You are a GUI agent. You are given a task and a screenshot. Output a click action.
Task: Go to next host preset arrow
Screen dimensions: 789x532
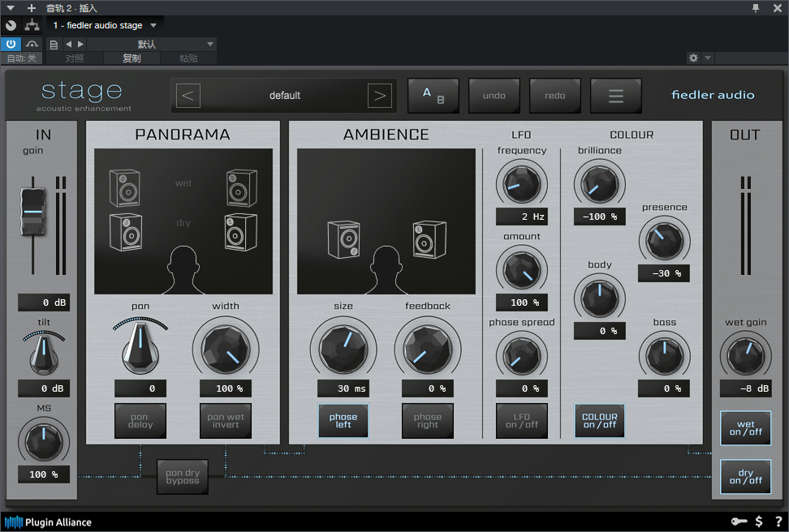pyautogui.click(x=80, y=45)
